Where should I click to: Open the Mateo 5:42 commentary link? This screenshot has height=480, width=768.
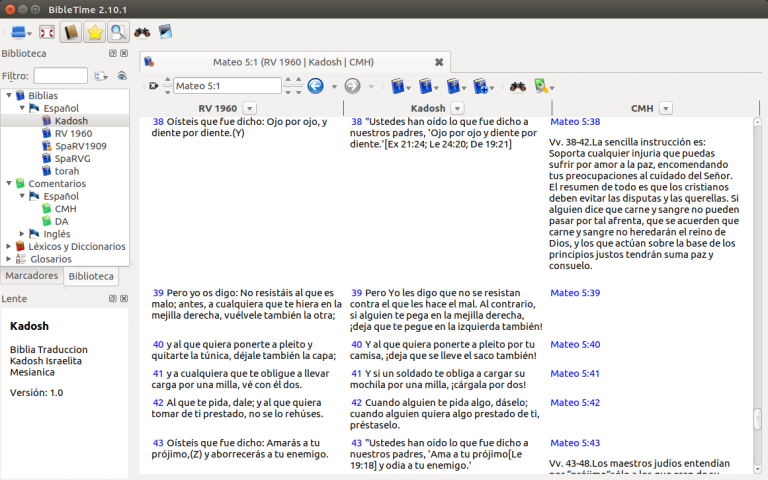click(x=575, y=403)
